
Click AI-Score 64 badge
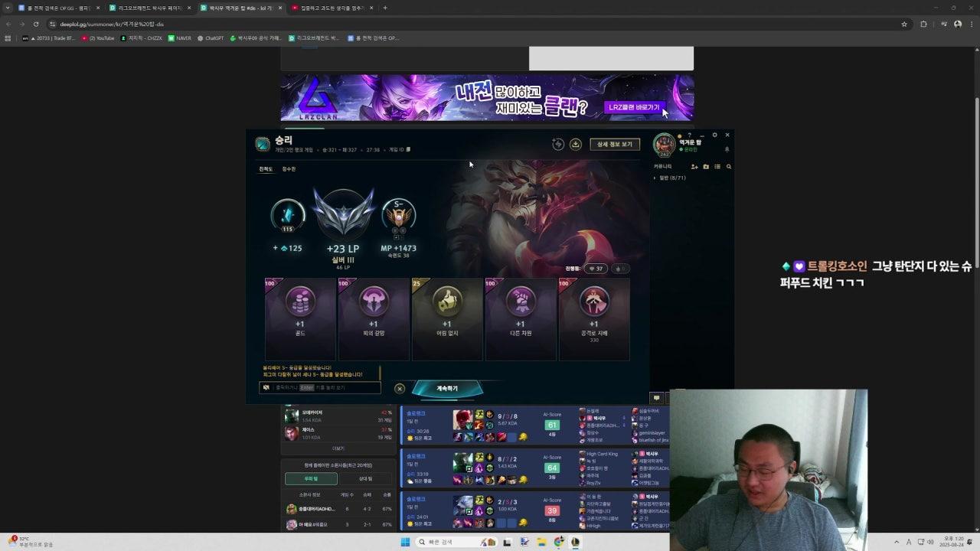click(x=551, y=468)
